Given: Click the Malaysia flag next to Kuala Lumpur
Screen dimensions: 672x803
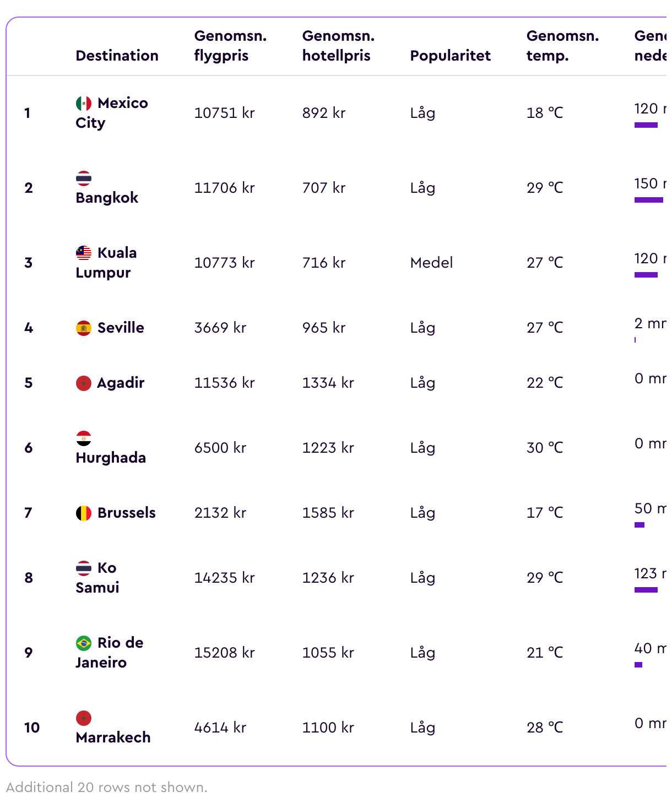Looking at the screenshot, I should [x=84, y=253].
